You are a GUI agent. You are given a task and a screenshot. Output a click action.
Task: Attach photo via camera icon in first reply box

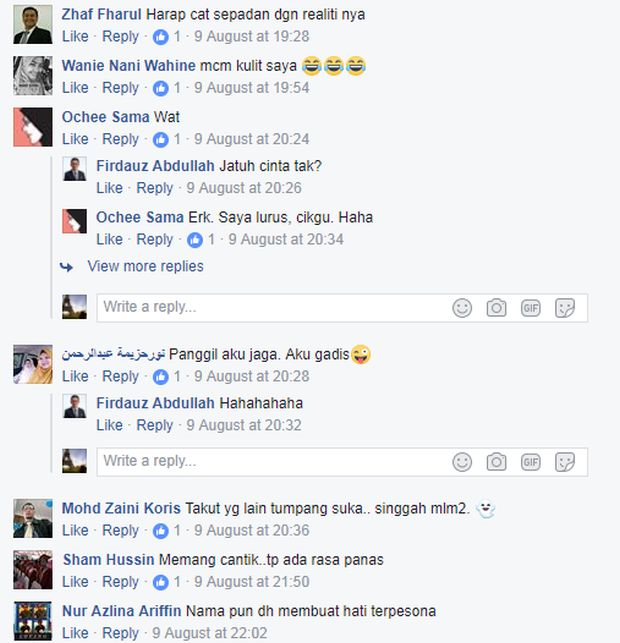pos(496,308)
